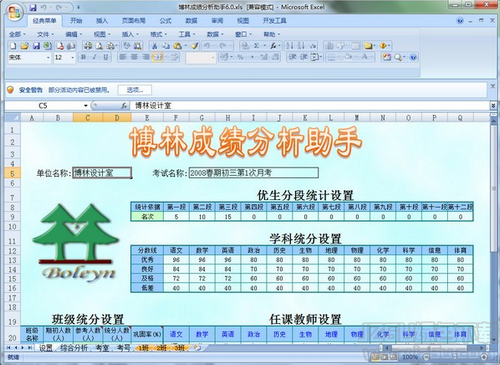Toggle Italic formatting

pos(95,57)
